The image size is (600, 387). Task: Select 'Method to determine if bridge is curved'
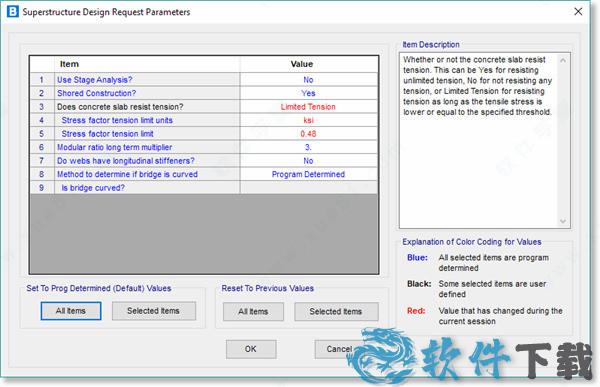pyautogui.click(x=147, y=174)
